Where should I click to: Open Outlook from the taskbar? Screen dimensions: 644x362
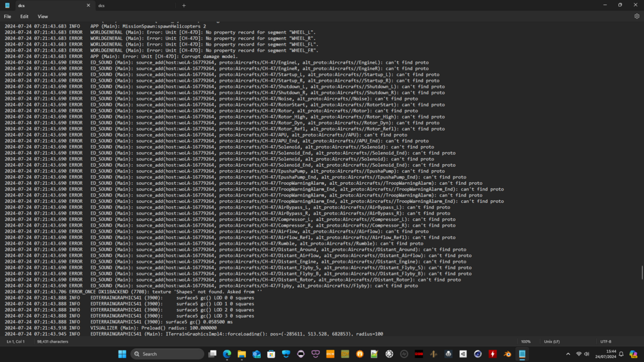pos(257,354)
